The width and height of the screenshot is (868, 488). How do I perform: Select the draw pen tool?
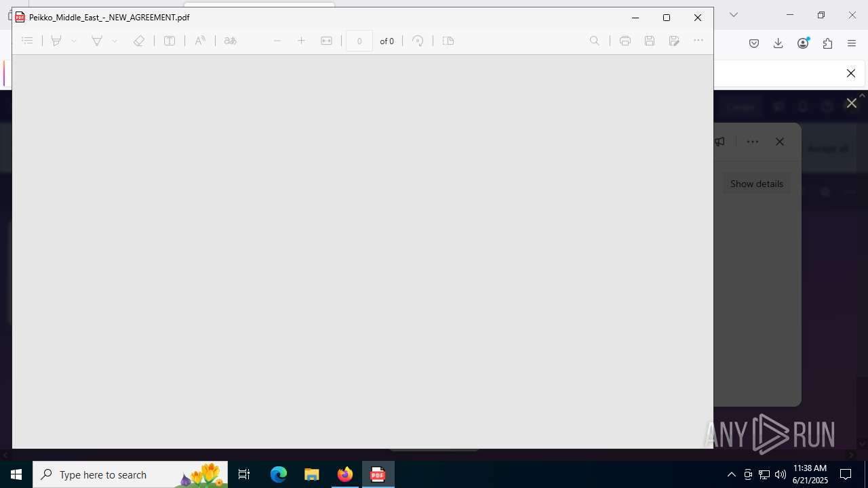[97, 41]
